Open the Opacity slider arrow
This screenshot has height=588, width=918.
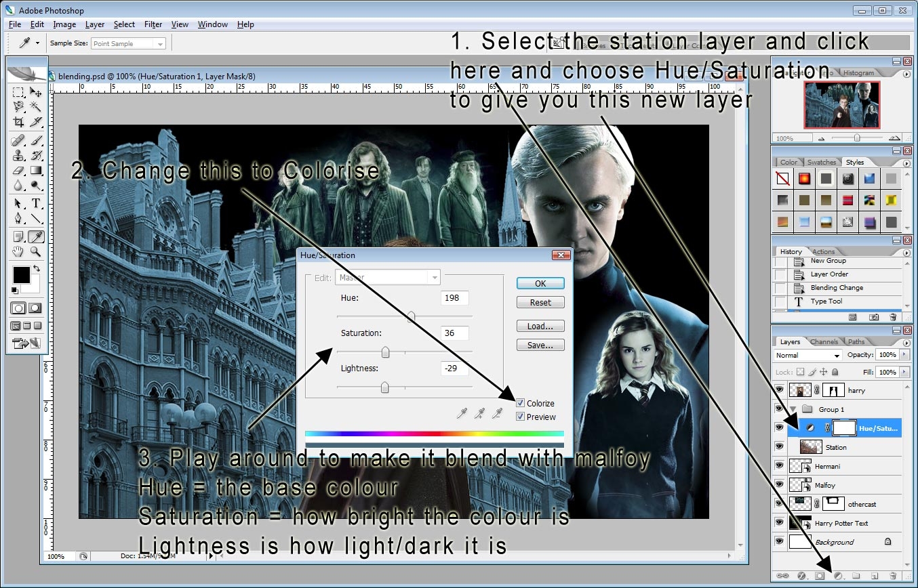(x=903, y=355)
